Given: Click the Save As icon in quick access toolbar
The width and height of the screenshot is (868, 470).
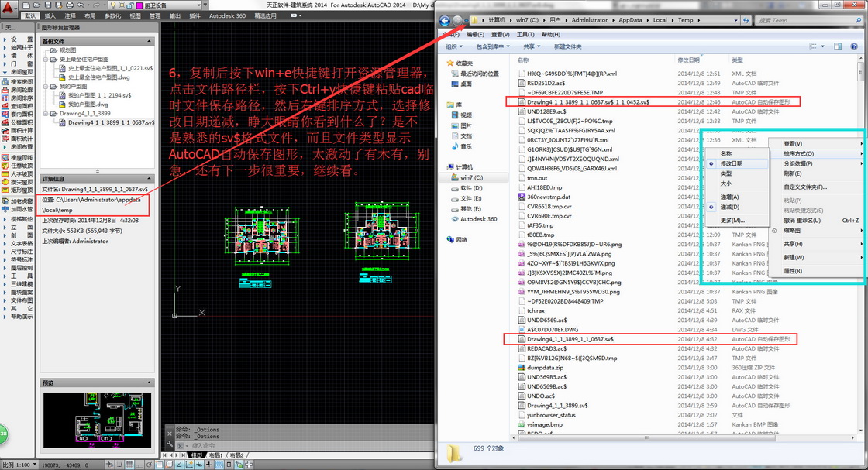Looking at the screenshot, I should pos(59,5).
